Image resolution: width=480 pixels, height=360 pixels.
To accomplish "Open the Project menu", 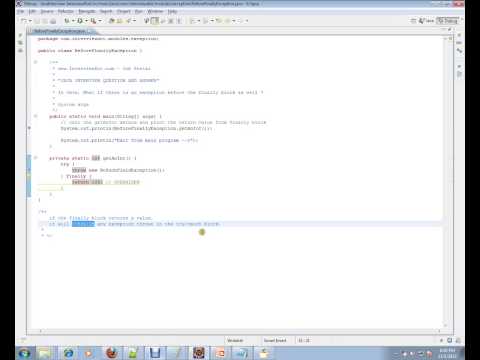I will (124, 11).
